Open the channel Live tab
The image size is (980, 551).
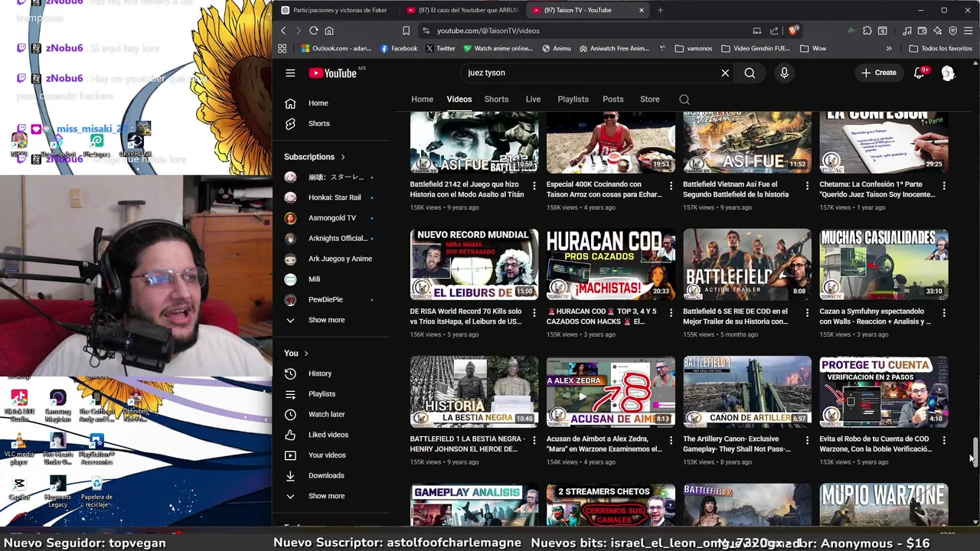tap(533, 99)
